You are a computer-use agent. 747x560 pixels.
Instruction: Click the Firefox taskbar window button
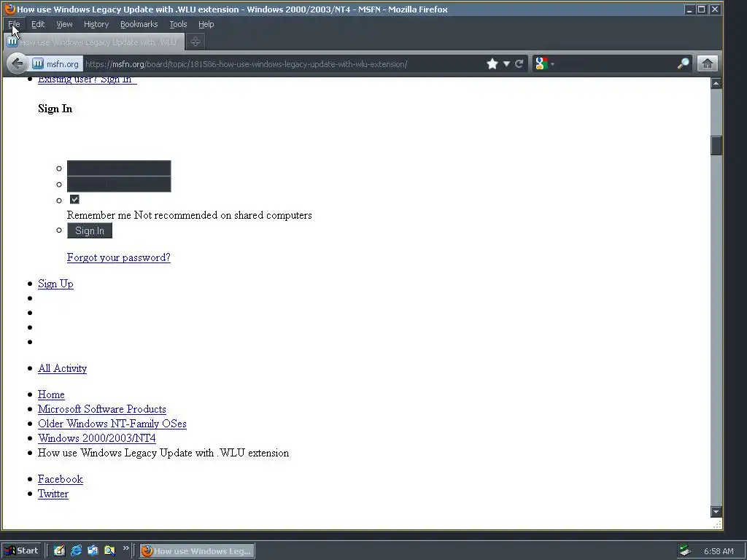(197, 551)
